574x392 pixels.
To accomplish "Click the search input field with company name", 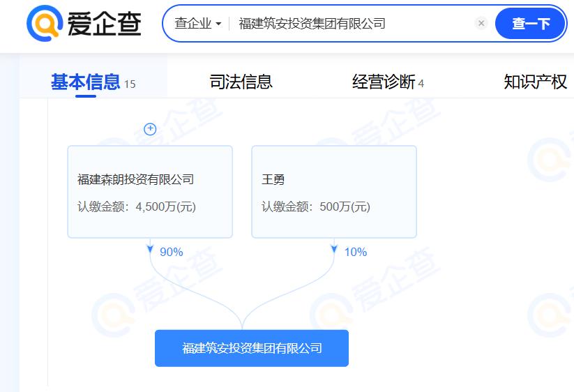I will pos(352,24).
